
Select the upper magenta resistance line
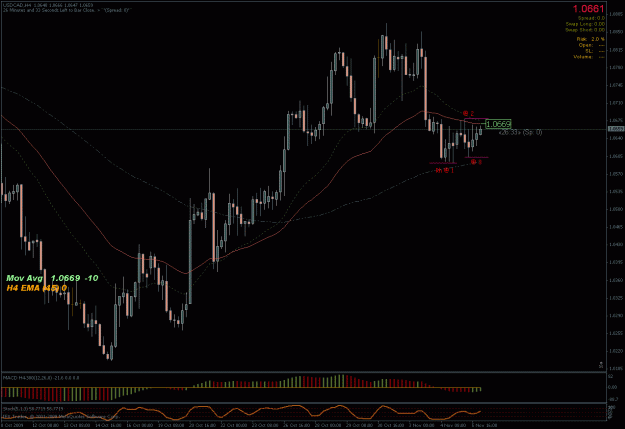tap(476, 119)
